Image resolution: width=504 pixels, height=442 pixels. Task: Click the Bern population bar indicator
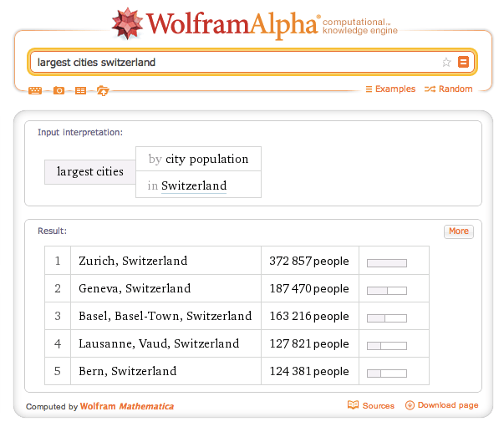387,373
